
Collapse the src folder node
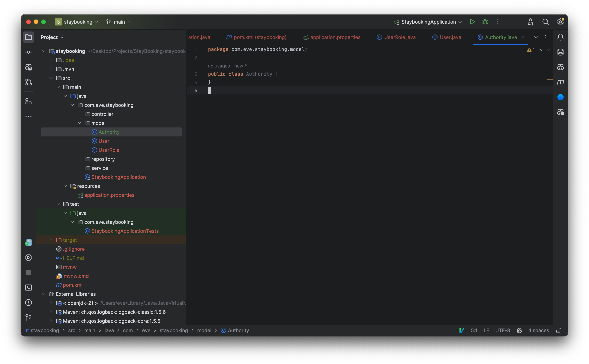(x=51, y=78)
